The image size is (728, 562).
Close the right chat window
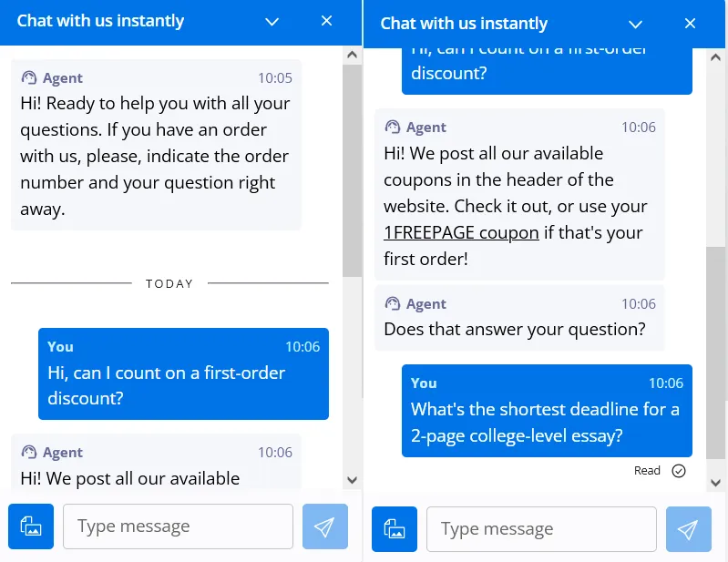coord(690,24)
